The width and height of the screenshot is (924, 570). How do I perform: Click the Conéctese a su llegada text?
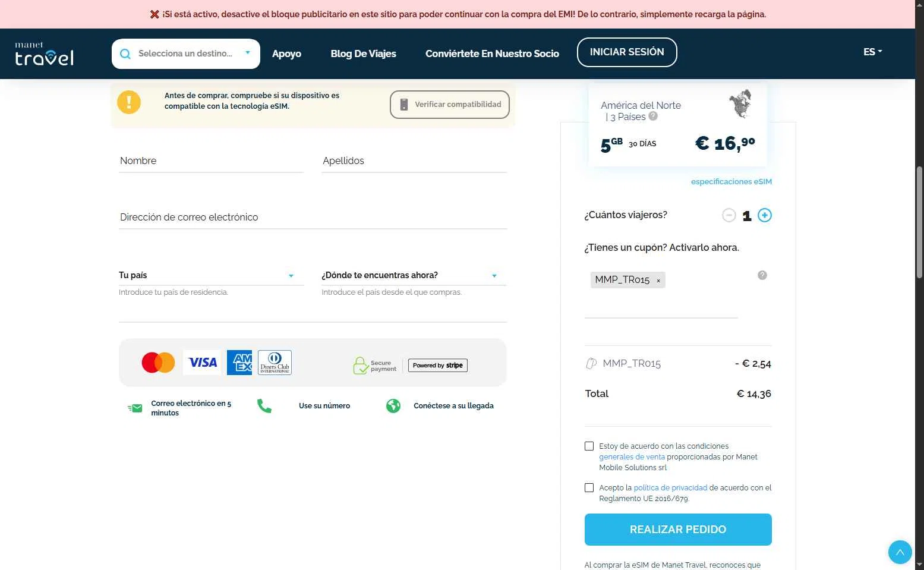pos(453,406)
